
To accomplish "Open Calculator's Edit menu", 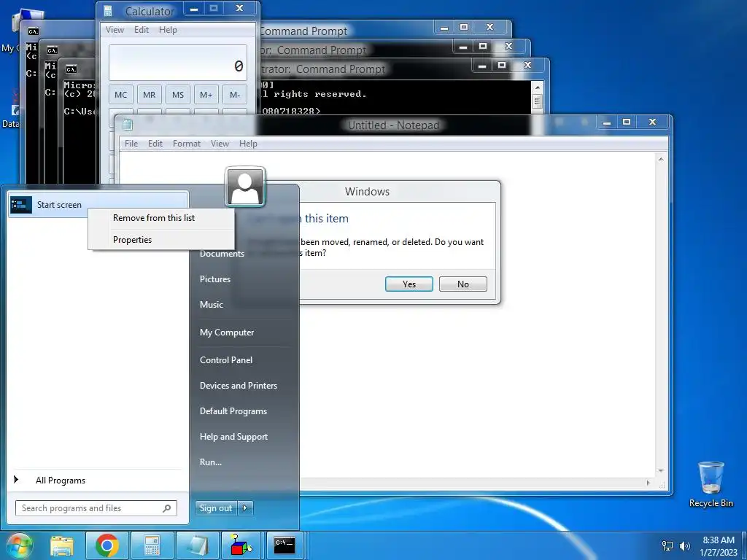I will pyautogui.click(x=142, y=29).
